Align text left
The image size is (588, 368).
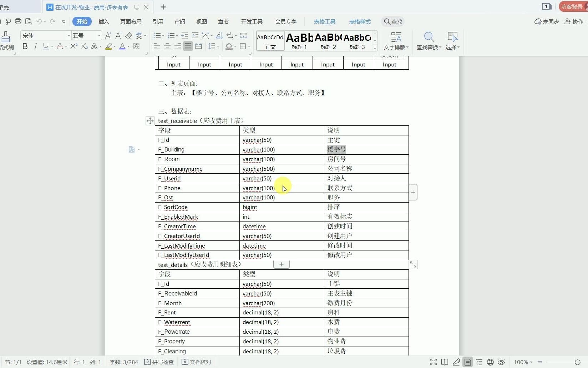click(157, 46)
